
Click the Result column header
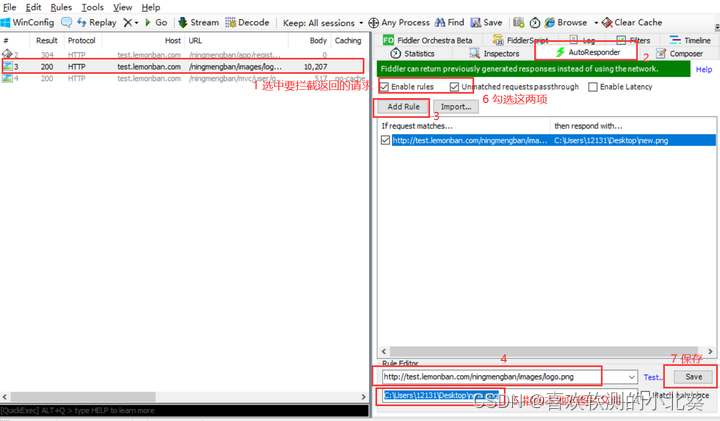tap(47, 40)
